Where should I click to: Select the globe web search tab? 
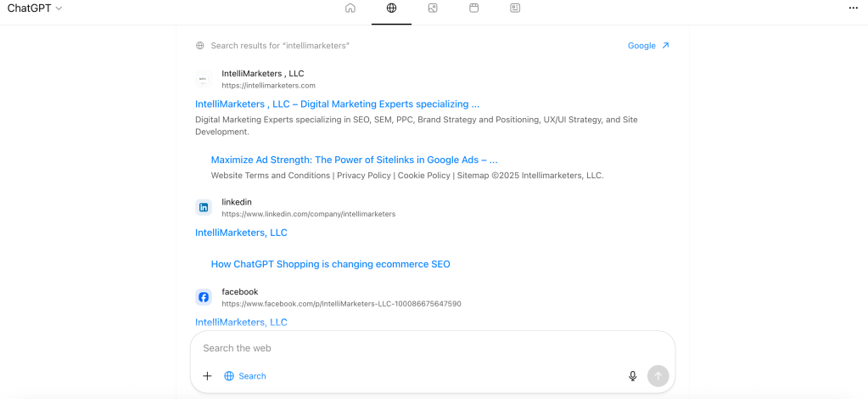391,8
